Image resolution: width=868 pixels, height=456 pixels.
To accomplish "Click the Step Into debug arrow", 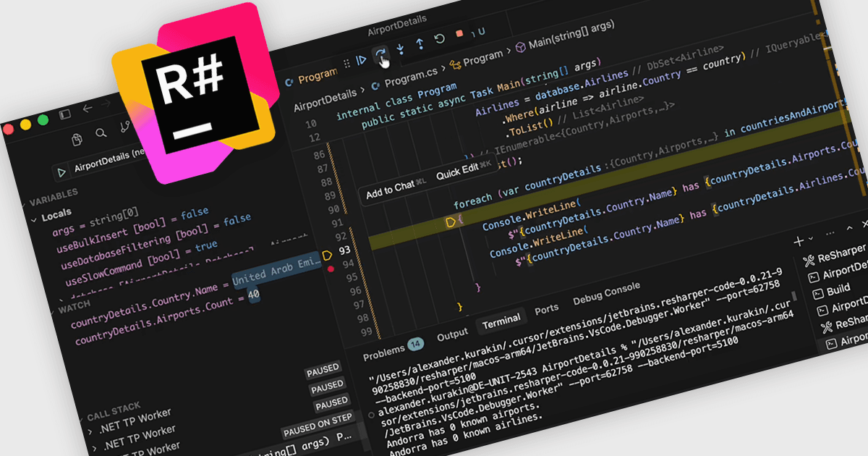I will coord(400,48).
